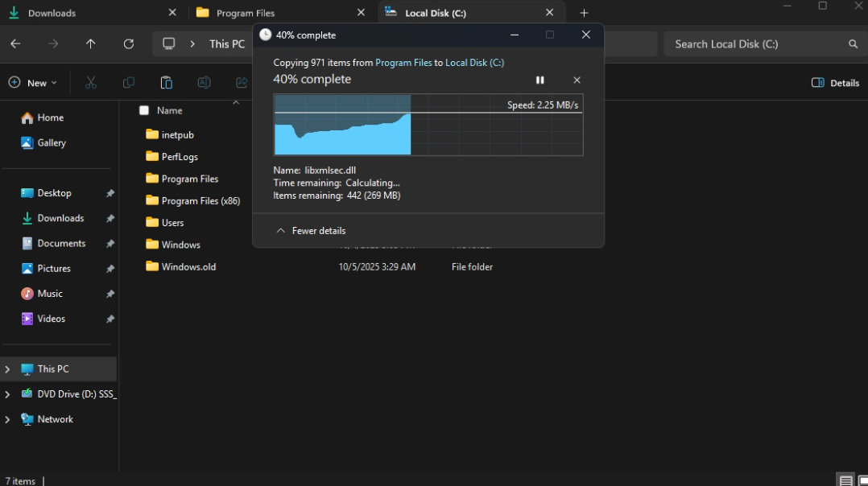Pause the file copy operation
Viewport: 868px width, 486px height.
point(539,80)
